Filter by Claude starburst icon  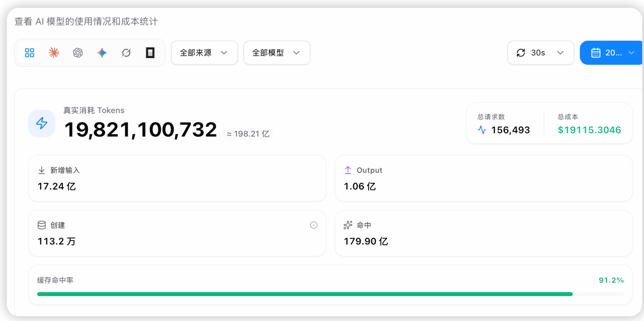point(54,53)
